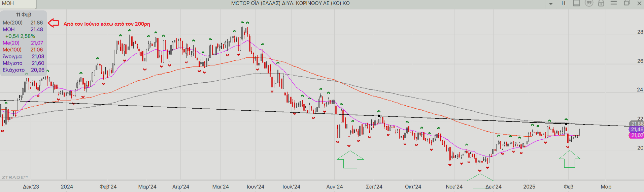Click the magenta 21,07 price tag
644x192 pixels.
click(637, 135)
